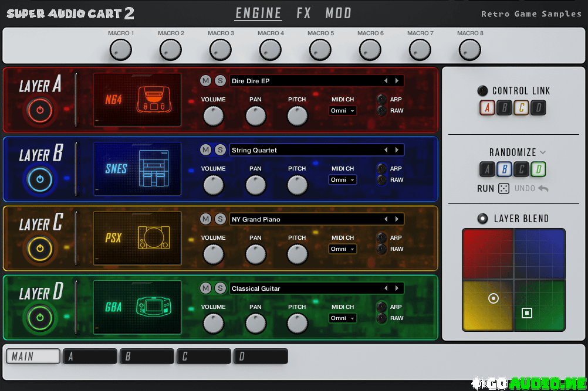
Task: Click the SNES console icon in Layer B
Action: click(x=153, y=169)
